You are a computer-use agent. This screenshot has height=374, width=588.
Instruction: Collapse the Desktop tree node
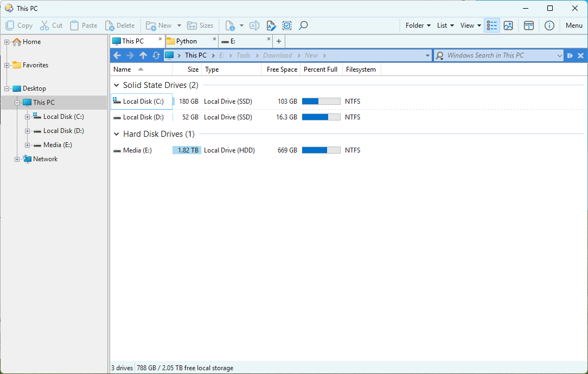(7, 88)
